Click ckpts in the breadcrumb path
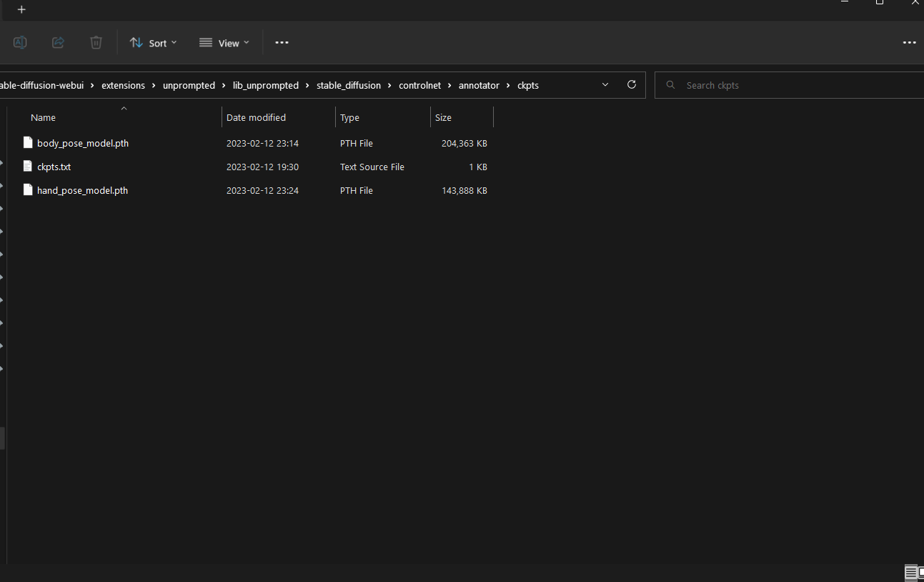 point(528,85)
